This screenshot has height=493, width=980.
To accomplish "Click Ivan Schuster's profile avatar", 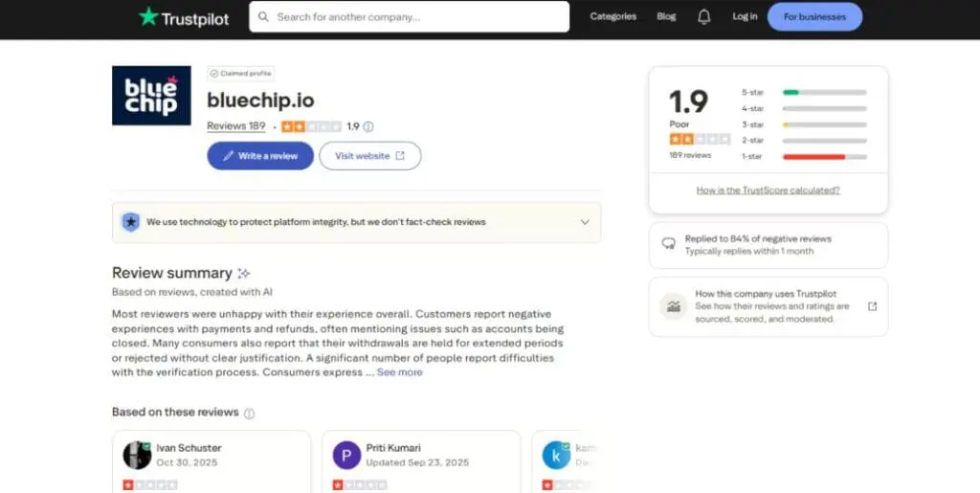I will pos(138,455).
